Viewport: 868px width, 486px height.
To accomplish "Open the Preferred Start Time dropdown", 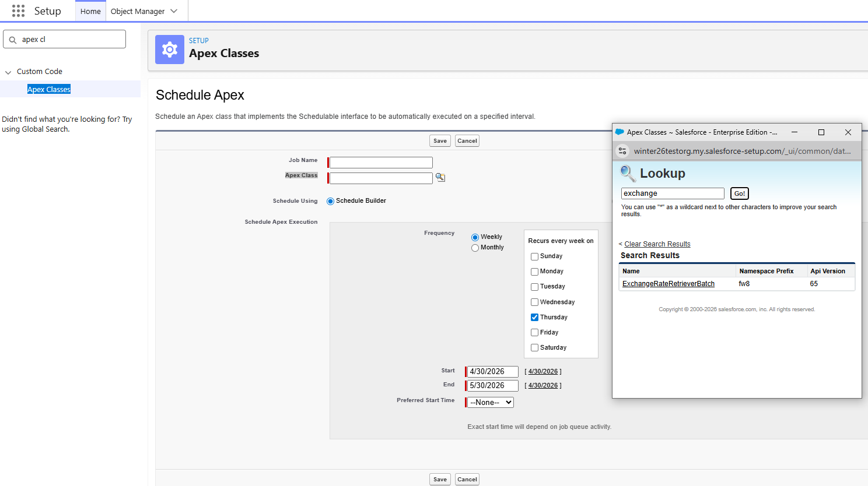I will click(x=491, y=403).
